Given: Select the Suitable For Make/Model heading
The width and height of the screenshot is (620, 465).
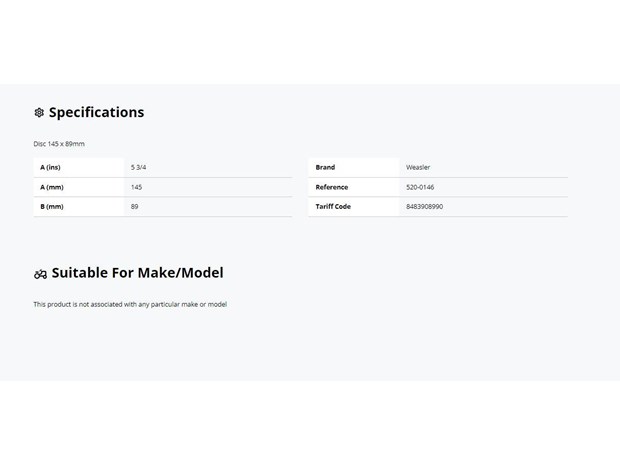Looking at the screenshot, I should (138, 273).
